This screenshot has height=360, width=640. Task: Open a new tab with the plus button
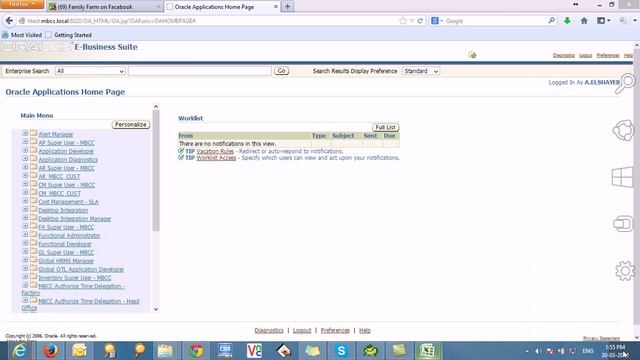(x=288, y=7)
